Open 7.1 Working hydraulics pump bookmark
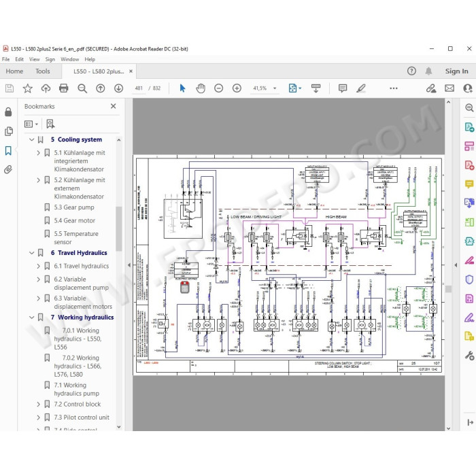 point(76,390)
